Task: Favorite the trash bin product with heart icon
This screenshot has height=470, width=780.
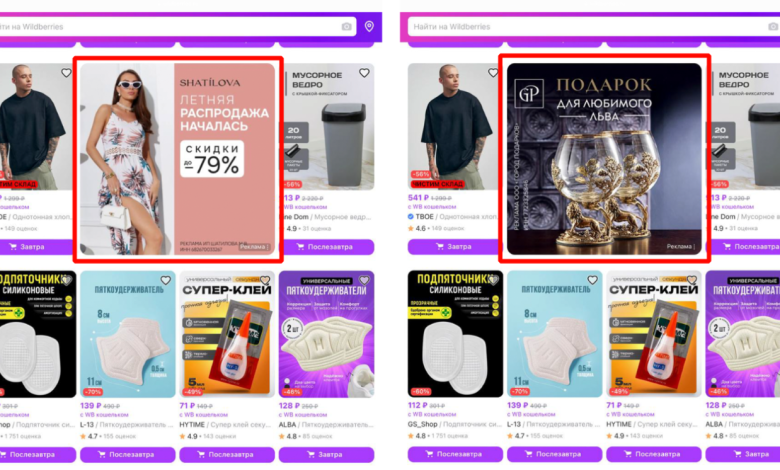Action: 364,73
